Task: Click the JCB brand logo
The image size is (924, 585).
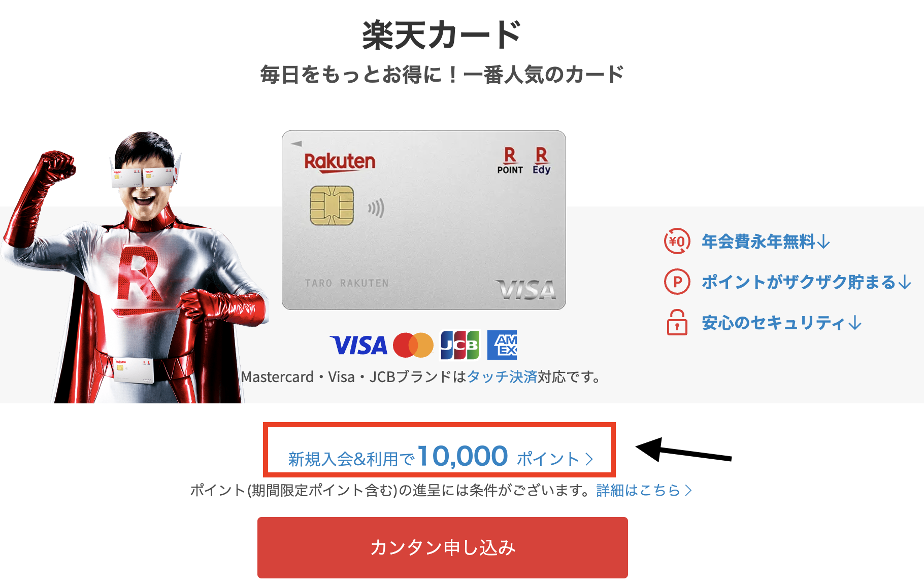Action: [x=459, y=346]
